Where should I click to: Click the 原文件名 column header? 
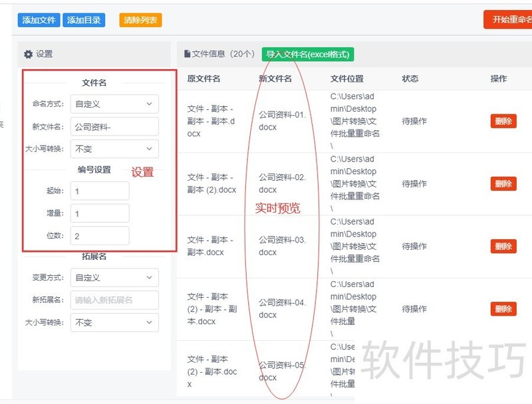point(203,78)
